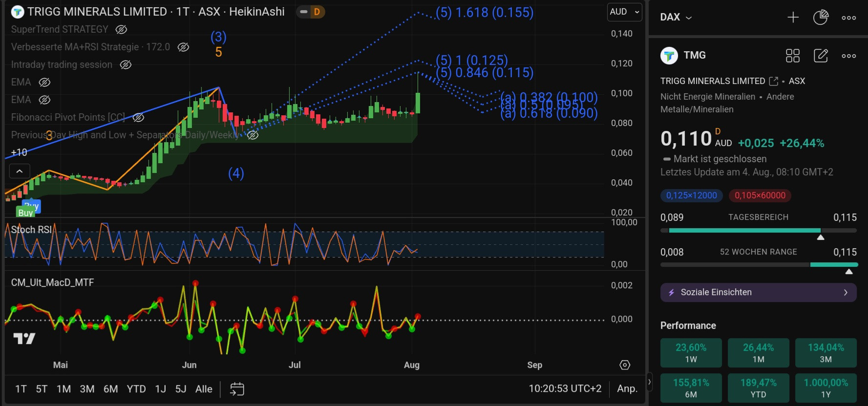Select the 5T time range
Screen dimensions: 868x406
point(42,389)
